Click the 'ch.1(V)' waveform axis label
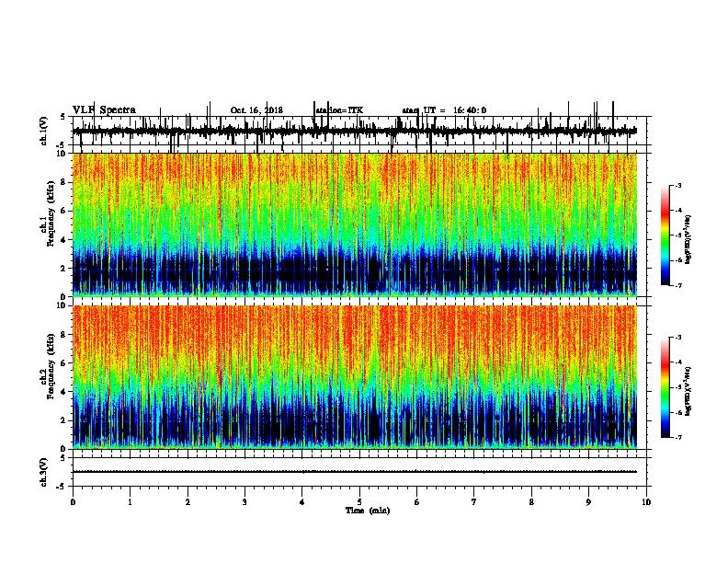 [44, 131]
